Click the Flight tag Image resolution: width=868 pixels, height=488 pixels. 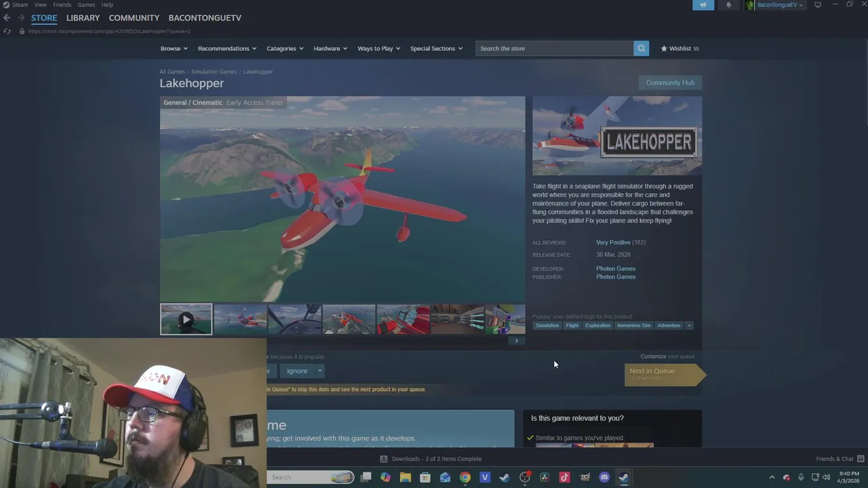tap(572, 325)
